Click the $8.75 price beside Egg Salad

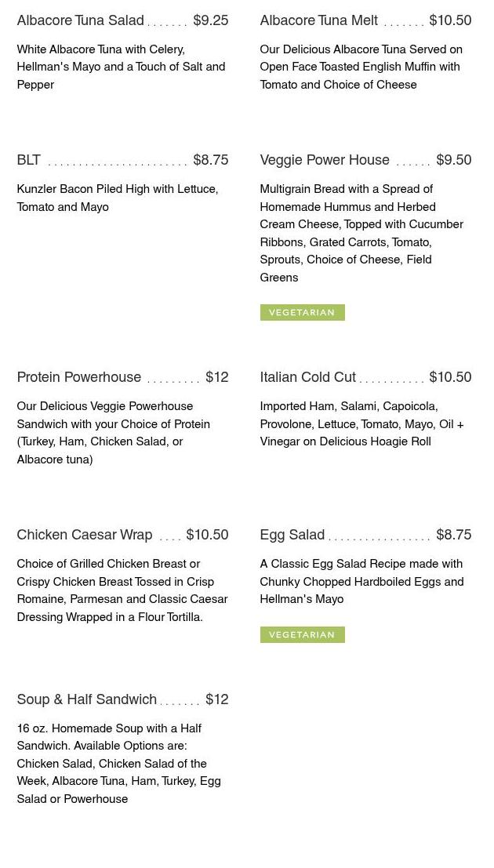point(453,535)
